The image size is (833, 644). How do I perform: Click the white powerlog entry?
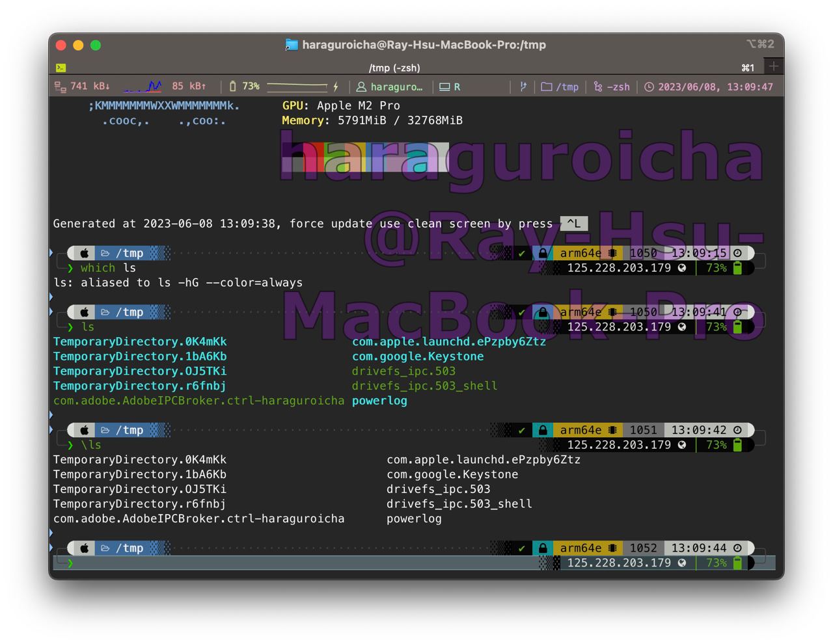414,519
